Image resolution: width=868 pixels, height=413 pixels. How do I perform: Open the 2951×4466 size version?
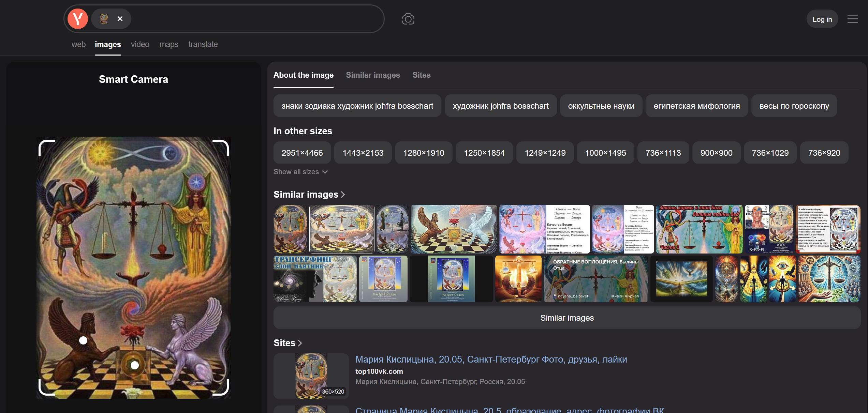tap(302, 153)
